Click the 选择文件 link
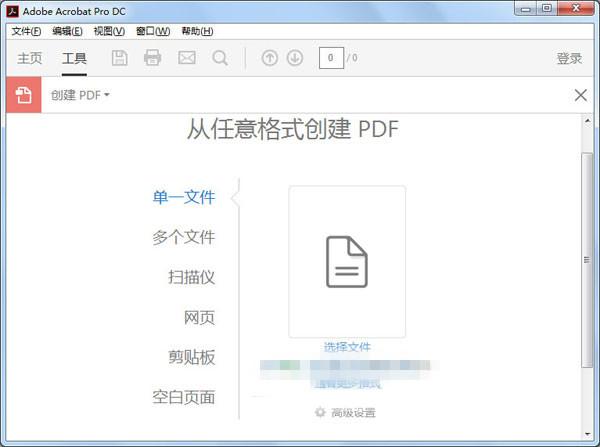Image resolution: width=600 pixels, height=447 pixels. (x=347, y=347)
